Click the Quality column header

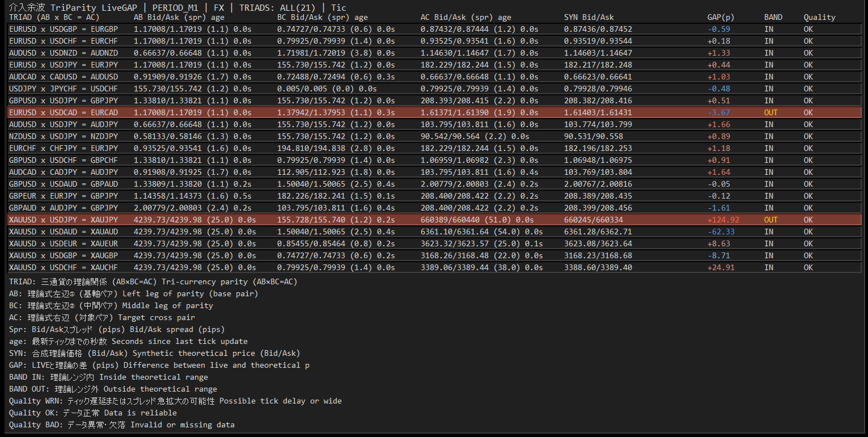pyautogui.click(x=819, y=18)
